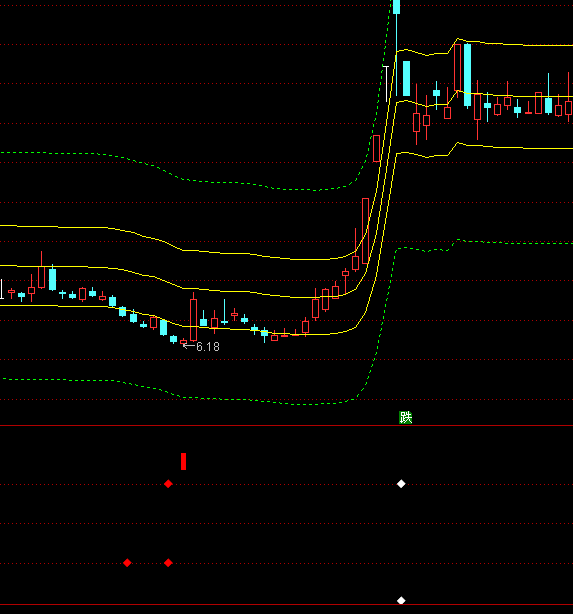
Task: Select the arrow pointing to 6.18 low
Action: click(189, 346)
